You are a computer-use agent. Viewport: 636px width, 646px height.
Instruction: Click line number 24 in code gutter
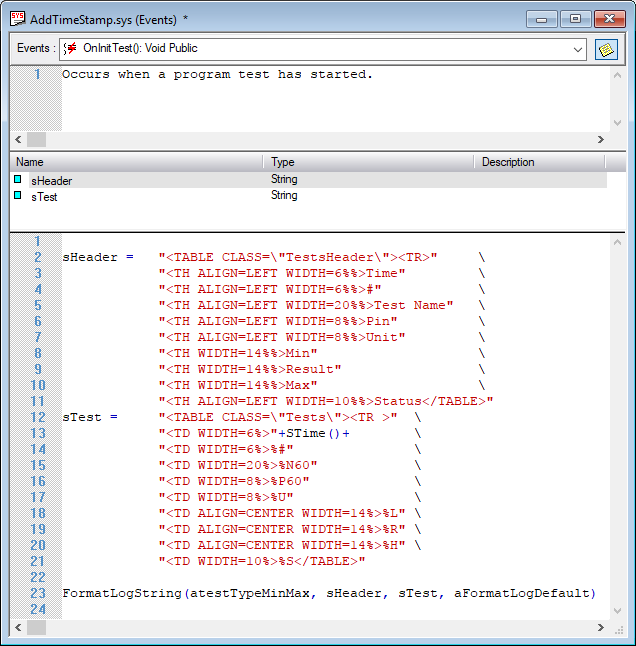[x=37, y=609]
